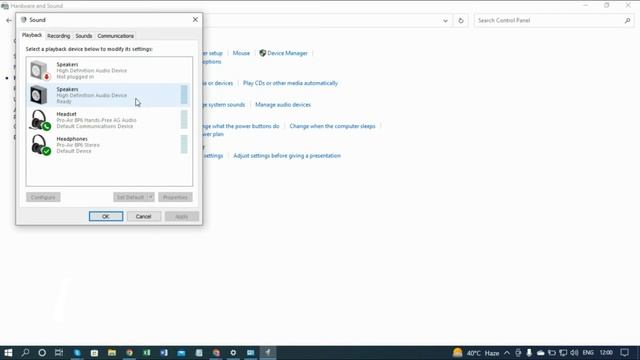Open Change when the computer sleeps
The height and width of the screenshot is (360, 640).
click(332, 126)
